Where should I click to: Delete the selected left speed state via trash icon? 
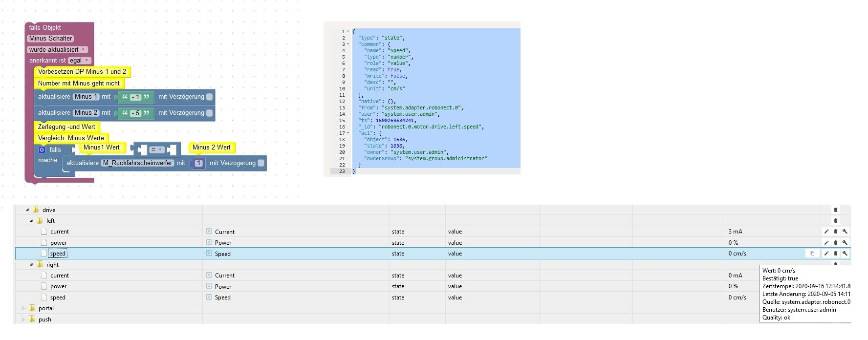[835, 254]
